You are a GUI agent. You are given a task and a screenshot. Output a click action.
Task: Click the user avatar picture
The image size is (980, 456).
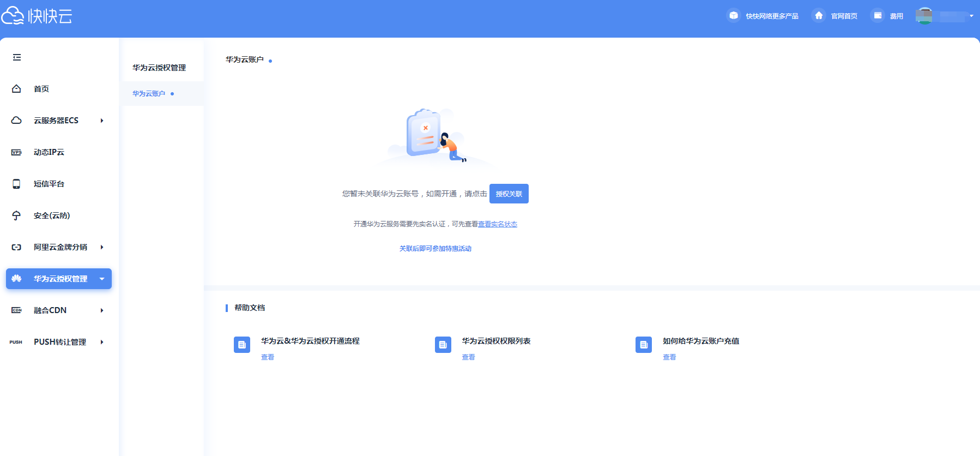[x=924, y=16]
